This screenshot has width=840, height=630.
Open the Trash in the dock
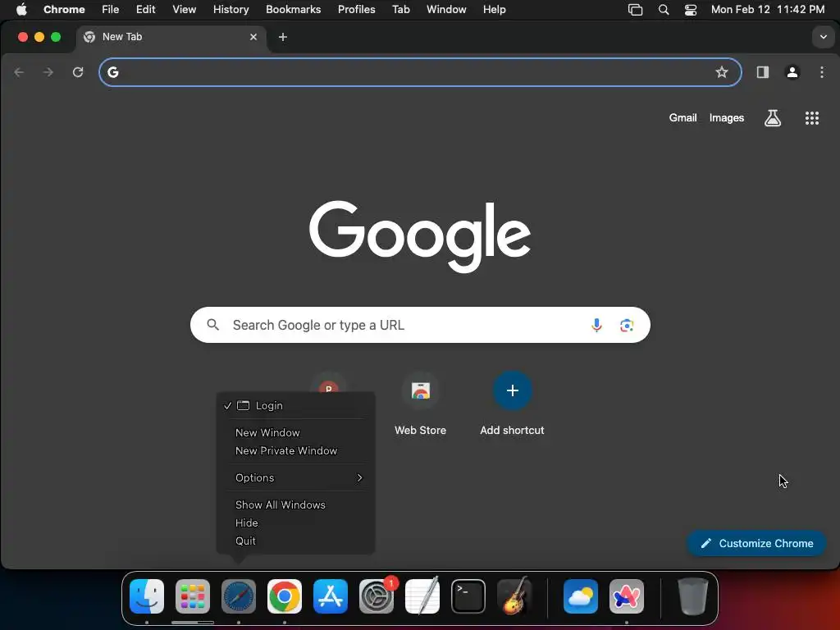pyautogui.click(x=693, y=596)
